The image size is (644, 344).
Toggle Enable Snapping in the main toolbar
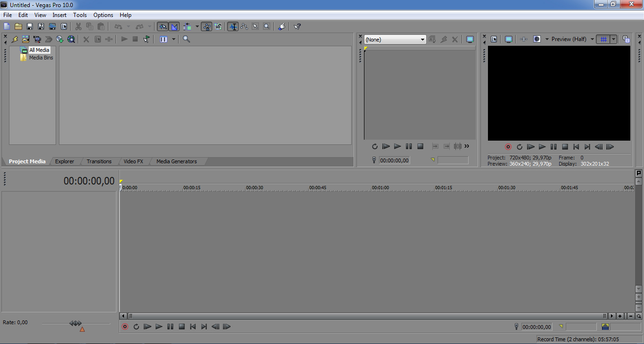click(163, 27)
